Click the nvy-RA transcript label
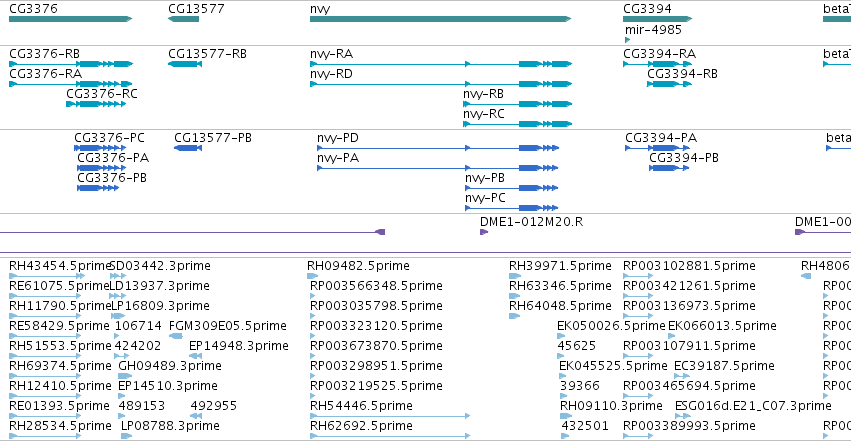Image resolution: width=851 pixels, height=441 pixels. click(x=331, y=54)
